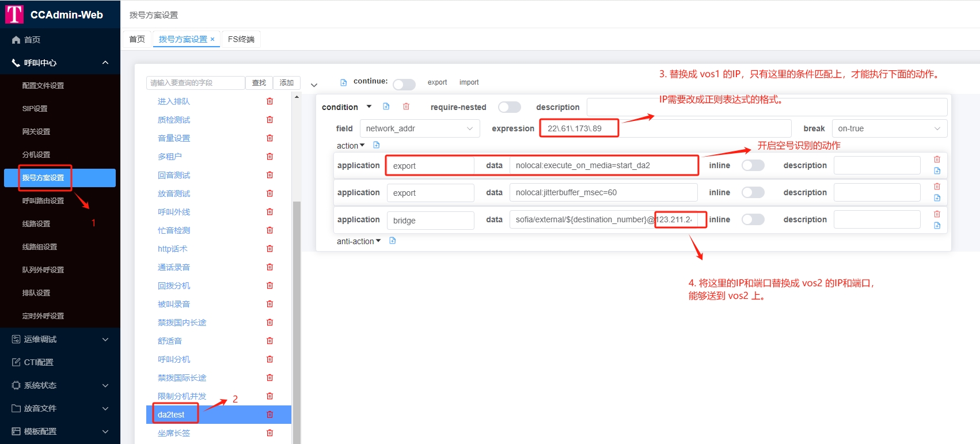Delete the bridge application row
This screenshot has height=444, width=980.
pyautogui.click(x=937, y=214)
